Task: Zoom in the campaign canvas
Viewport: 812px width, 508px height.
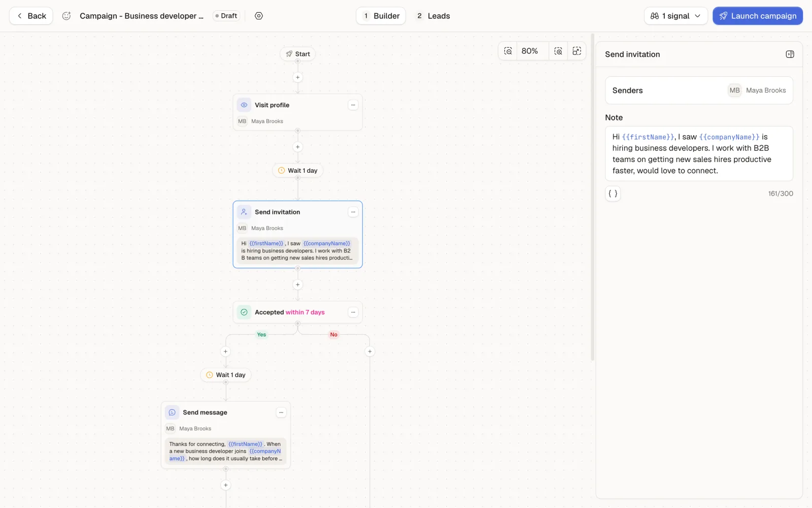Action: click(558, 51)
